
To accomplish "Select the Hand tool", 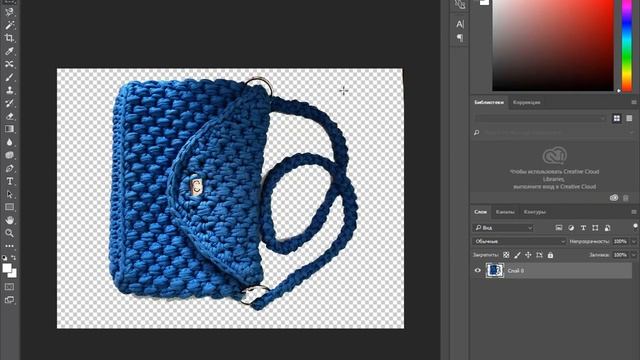I will coord(9,220).
